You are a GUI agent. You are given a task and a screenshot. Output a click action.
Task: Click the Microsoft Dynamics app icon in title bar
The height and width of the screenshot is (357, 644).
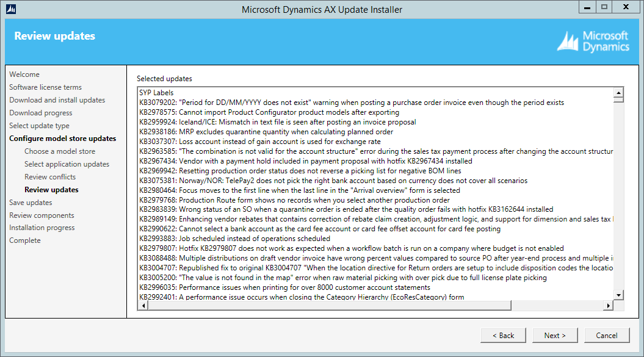pos(11,9)
